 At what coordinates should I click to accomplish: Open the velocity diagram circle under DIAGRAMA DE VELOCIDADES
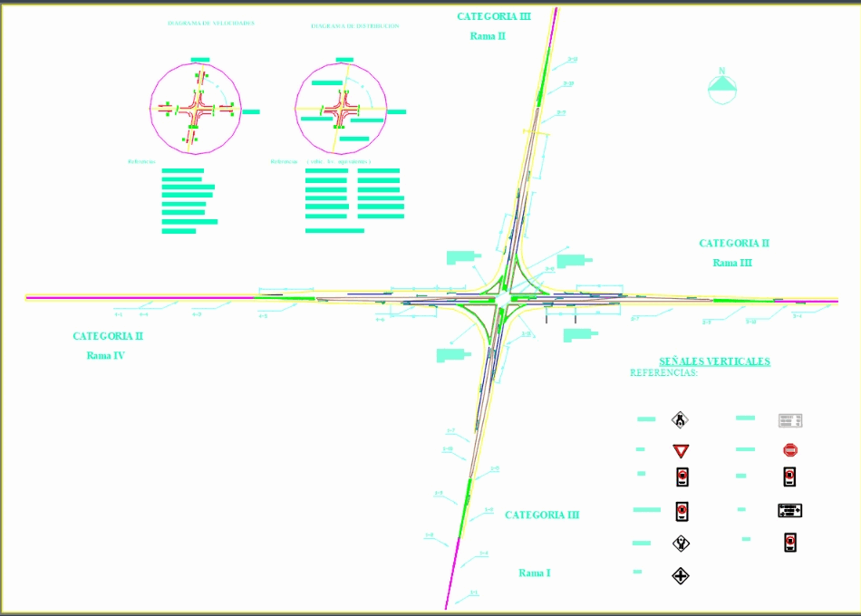(x=196, y=108)
